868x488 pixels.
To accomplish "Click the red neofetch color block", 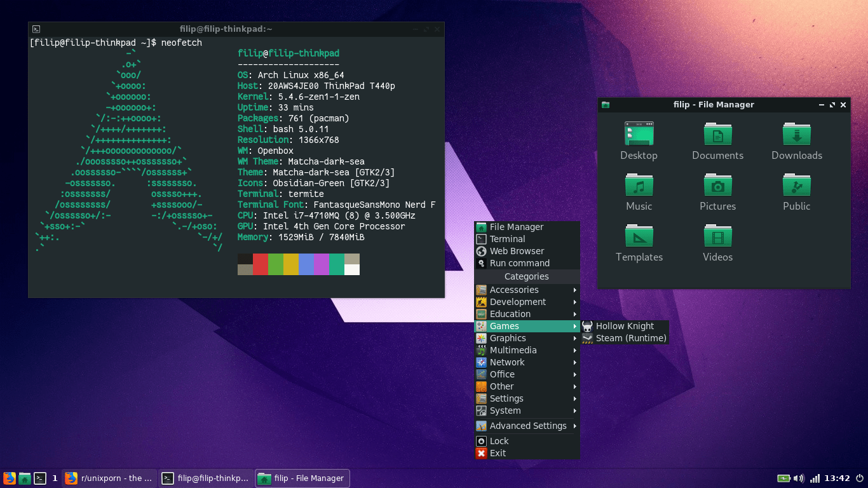I will 261,264.
